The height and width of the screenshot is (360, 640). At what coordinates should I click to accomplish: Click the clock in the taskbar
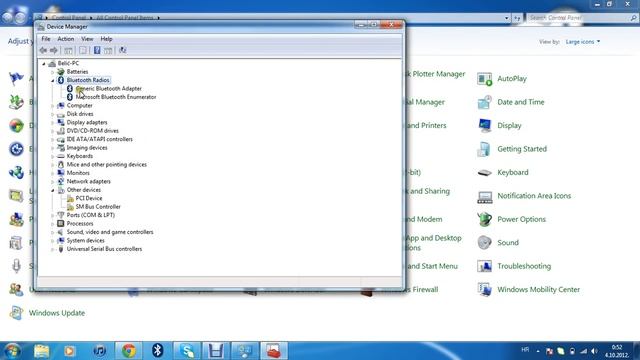617,351
